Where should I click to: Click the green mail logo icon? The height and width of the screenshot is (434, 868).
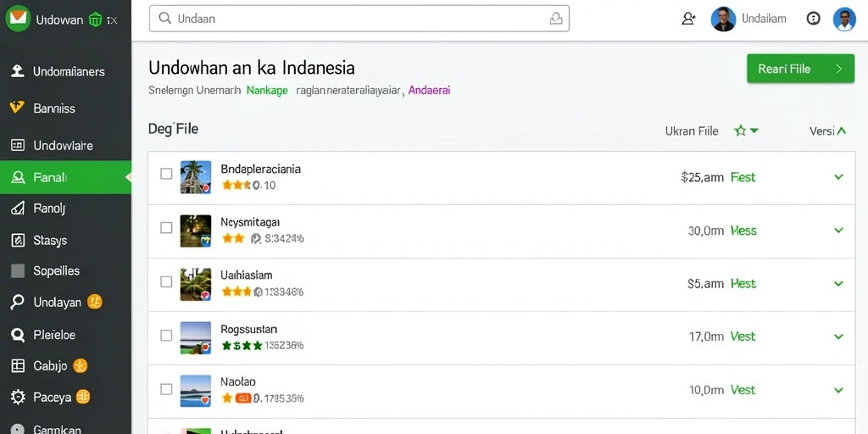tap(18, 19)
